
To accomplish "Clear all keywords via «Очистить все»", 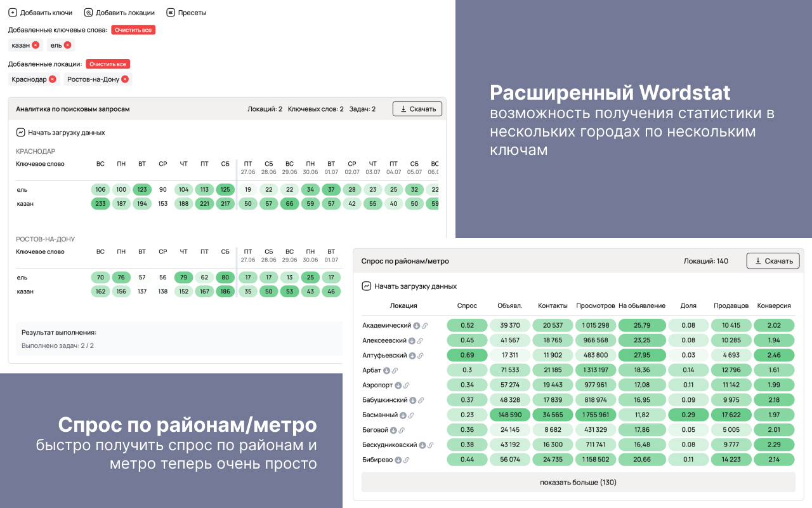I will click(133, 30).
